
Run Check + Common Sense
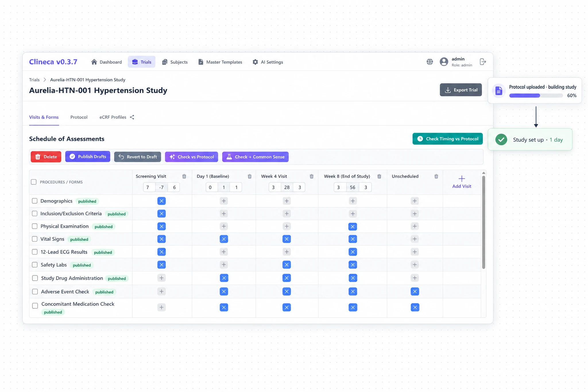pos(255,157)
